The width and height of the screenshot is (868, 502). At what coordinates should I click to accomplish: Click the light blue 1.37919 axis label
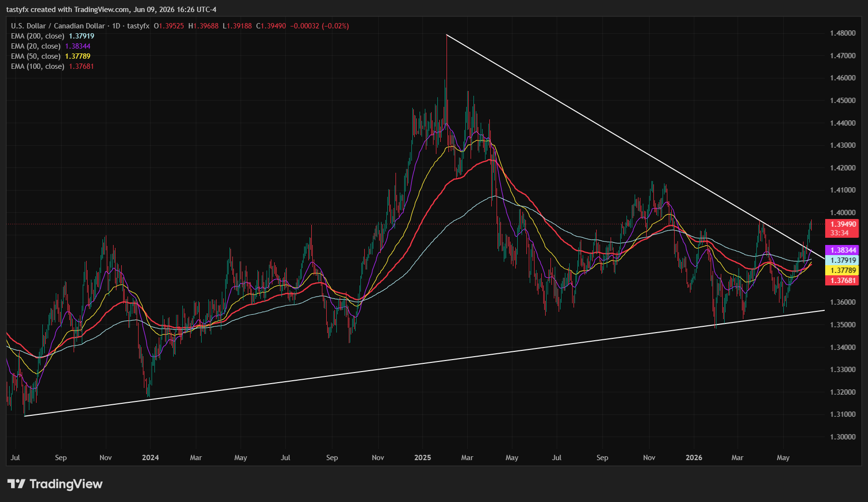842,260
